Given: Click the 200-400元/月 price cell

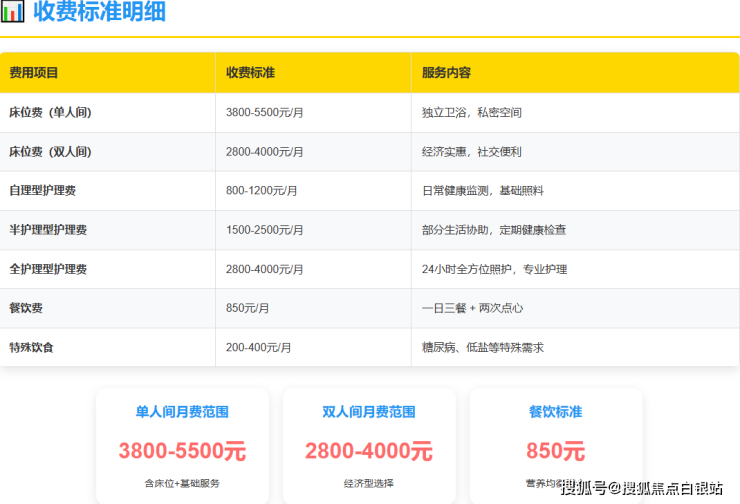Looking at the screenshot, I should coord(259,347).
